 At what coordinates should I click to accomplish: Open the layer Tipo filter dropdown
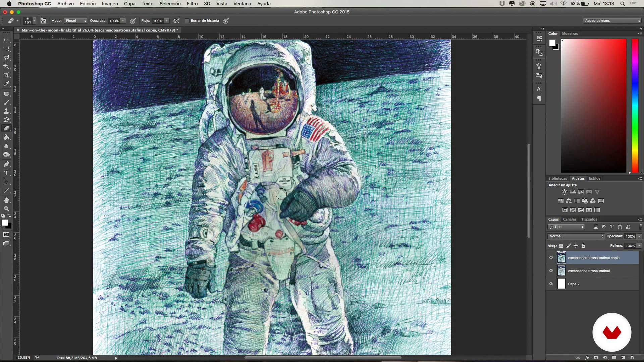[x=567, y=227]
